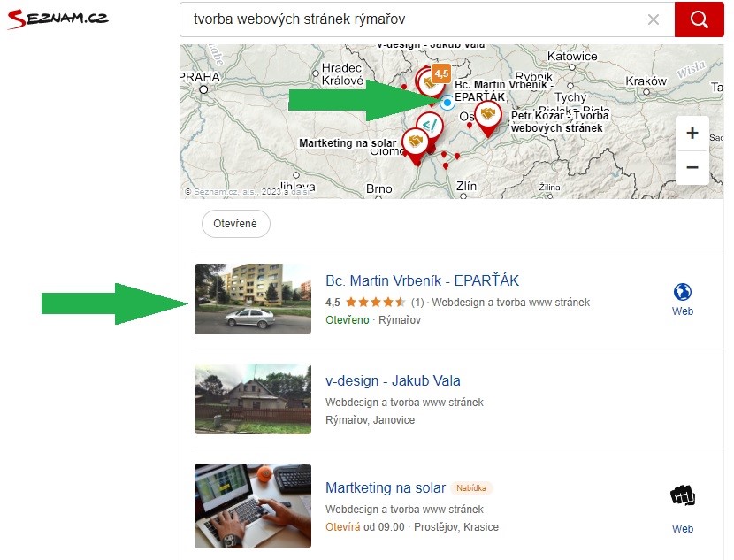Click the rating stars for Bc. Martin Vrbeník
734x560 pixels.
coord(375,303)
